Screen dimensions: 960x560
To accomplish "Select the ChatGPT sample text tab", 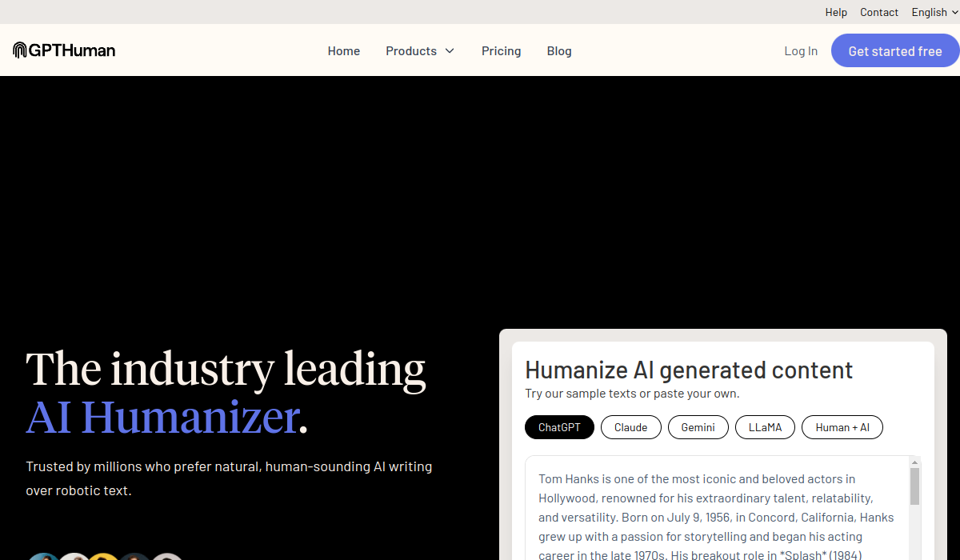I will pos(559,427).
